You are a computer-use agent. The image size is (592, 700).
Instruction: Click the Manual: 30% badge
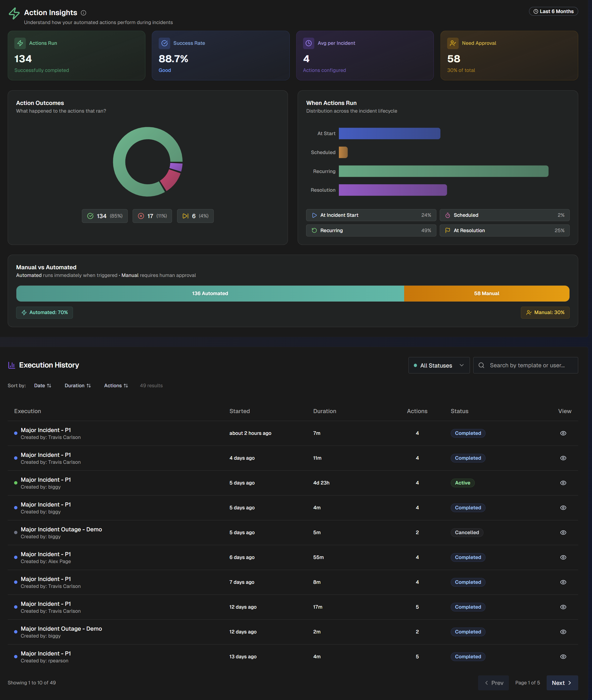point(545,313)
